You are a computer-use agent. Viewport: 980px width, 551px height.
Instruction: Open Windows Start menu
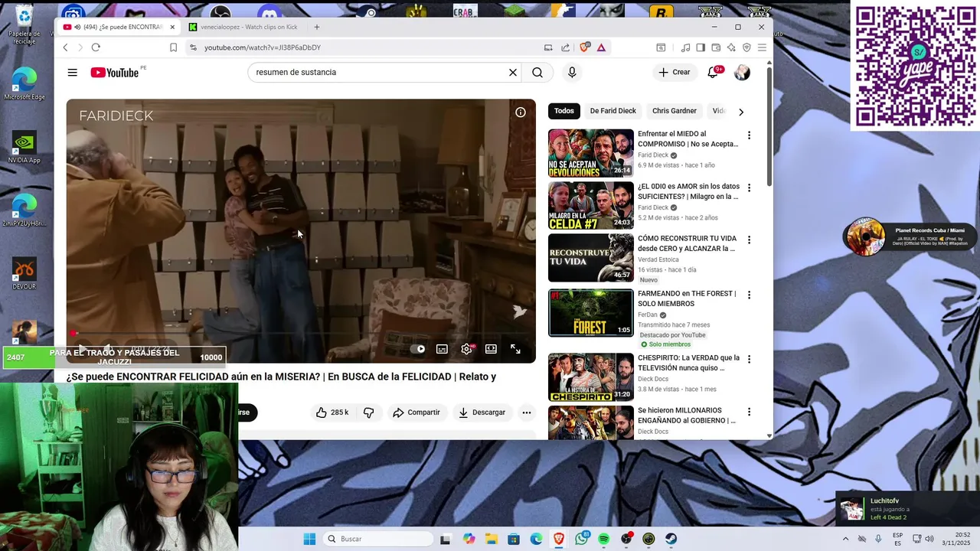pyautogui.click(x=309, y=539)
